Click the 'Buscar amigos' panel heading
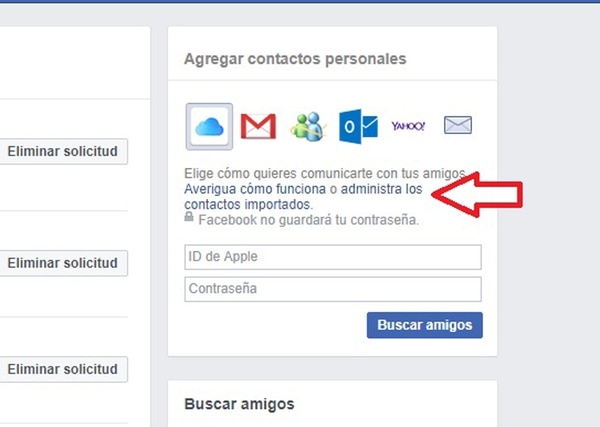 point(240,404)
